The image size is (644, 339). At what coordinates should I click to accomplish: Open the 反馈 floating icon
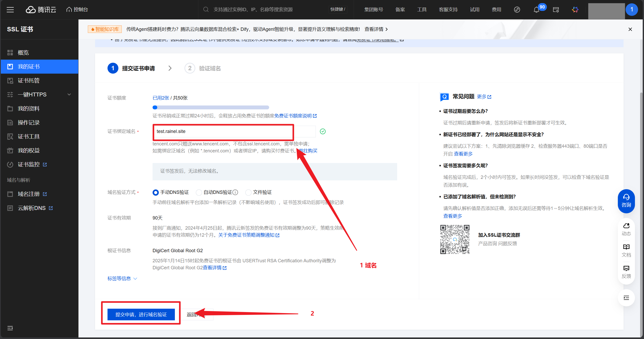tap(626, 272)
